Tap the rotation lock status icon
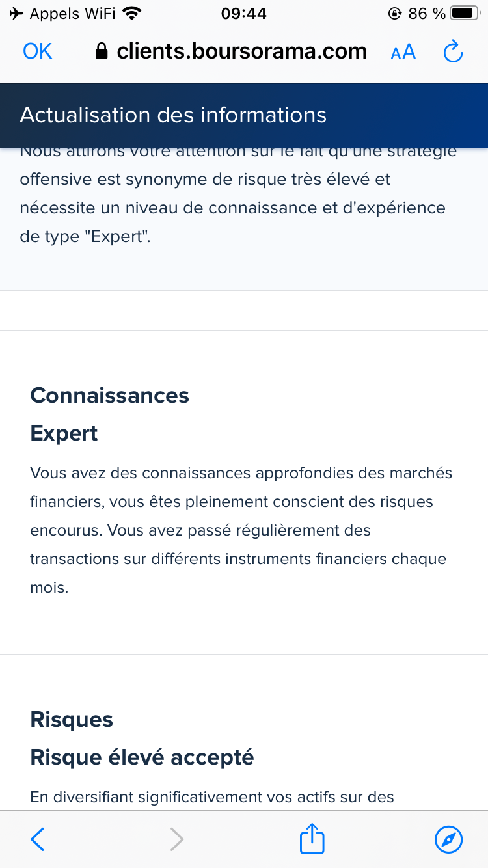 tap(394, 13)
